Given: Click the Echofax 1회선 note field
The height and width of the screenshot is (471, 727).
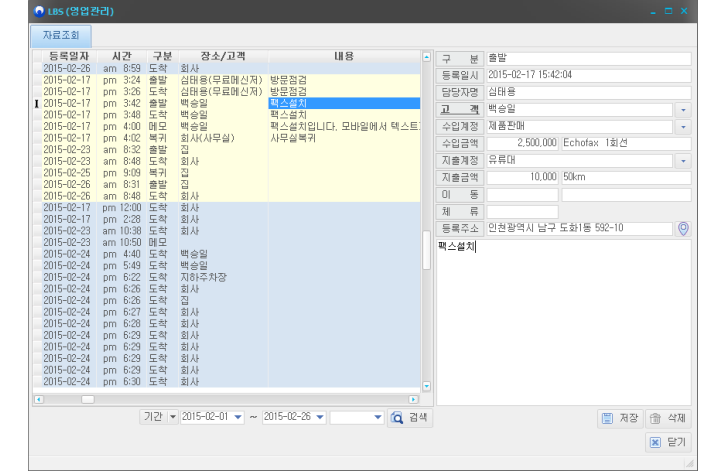Looking at the screenshot, I should coord(626,143).
